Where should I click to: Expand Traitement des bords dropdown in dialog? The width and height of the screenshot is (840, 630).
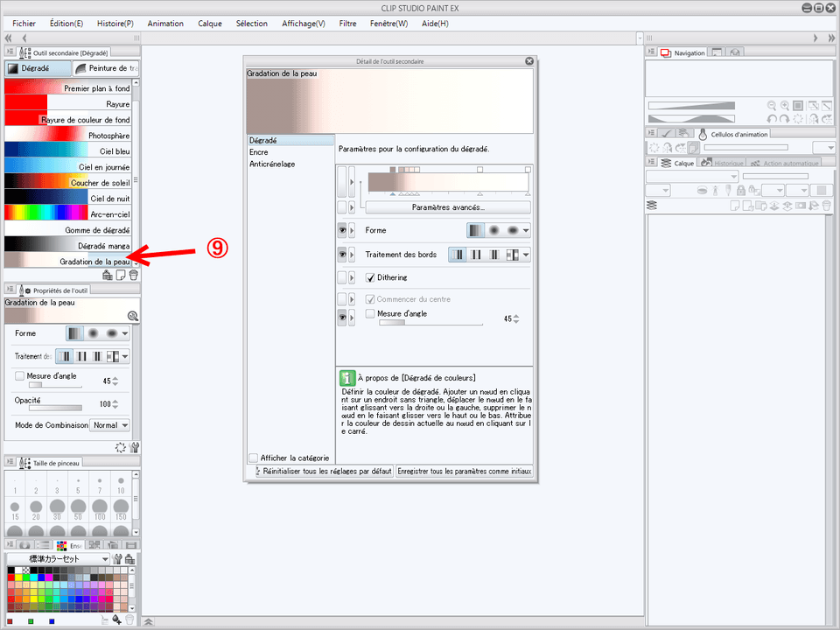(x=525, y=255)
